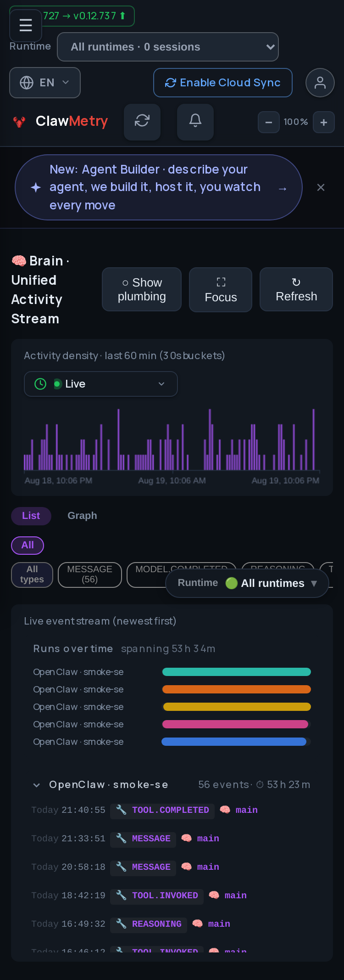Zoom out with the minus button

point(269,122)
